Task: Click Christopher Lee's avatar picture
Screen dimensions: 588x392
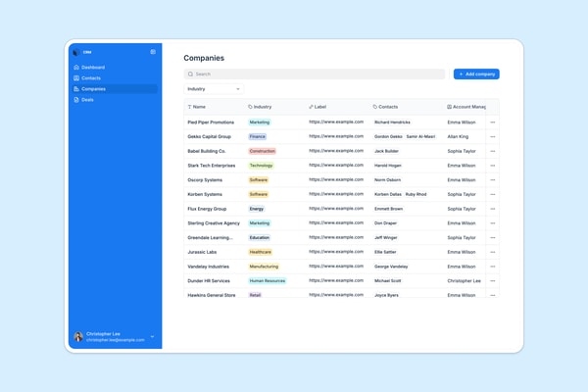Action: pos(78,336)
